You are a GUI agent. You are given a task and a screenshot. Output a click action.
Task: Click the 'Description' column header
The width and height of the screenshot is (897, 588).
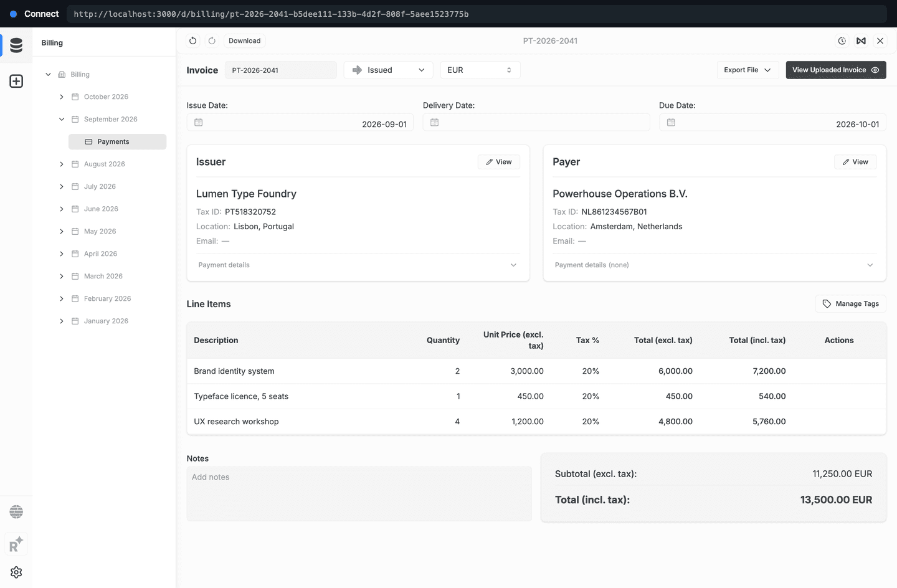click(216, 340)
